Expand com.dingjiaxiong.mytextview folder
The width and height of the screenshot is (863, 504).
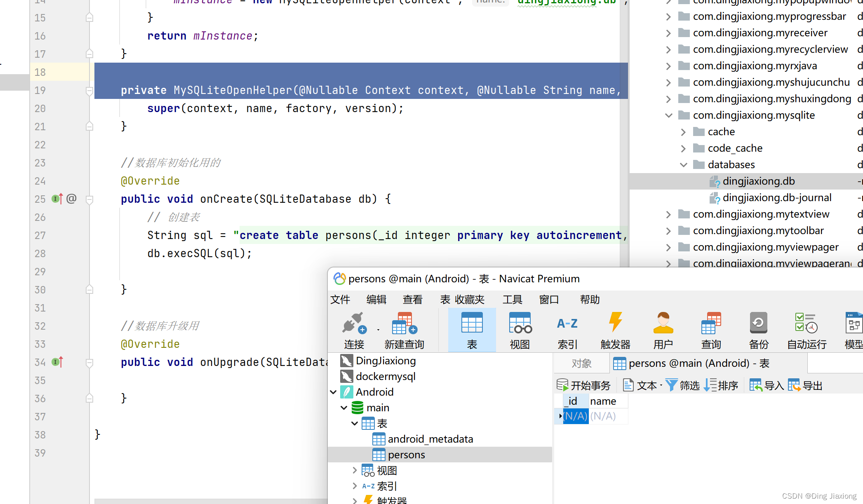tap(669, 214)
